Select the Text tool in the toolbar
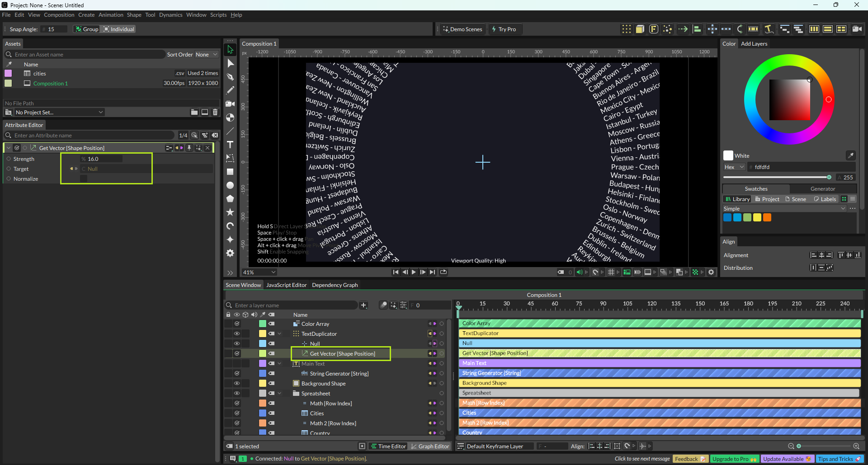The height and width of the screenshot is (465, 868). [x=230, y=145]
